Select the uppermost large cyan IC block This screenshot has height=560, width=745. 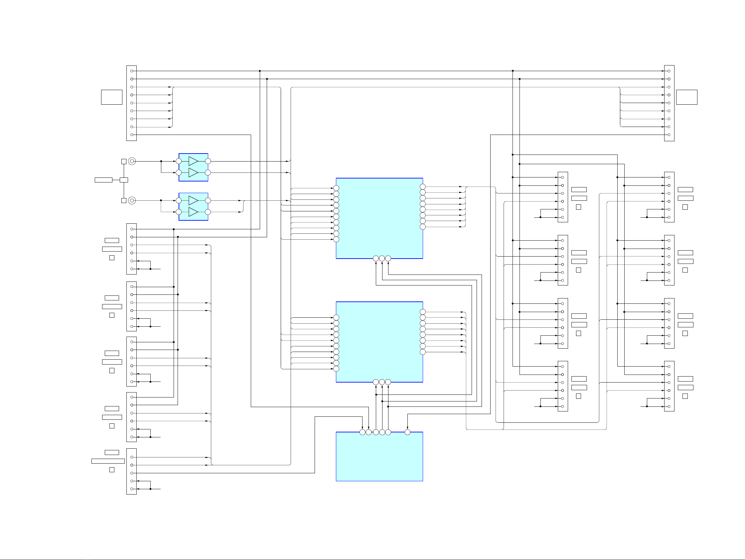(379, 218)
